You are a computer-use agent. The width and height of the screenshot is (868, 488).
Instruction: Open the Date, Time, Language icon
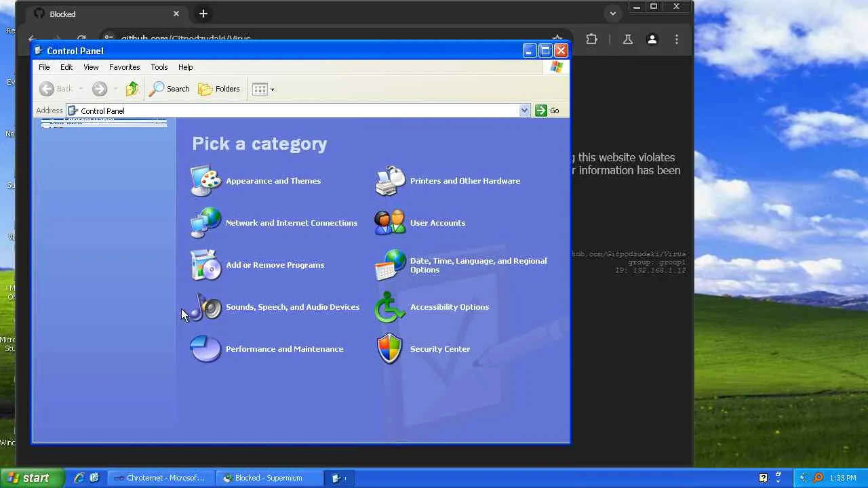coord(390,265)
